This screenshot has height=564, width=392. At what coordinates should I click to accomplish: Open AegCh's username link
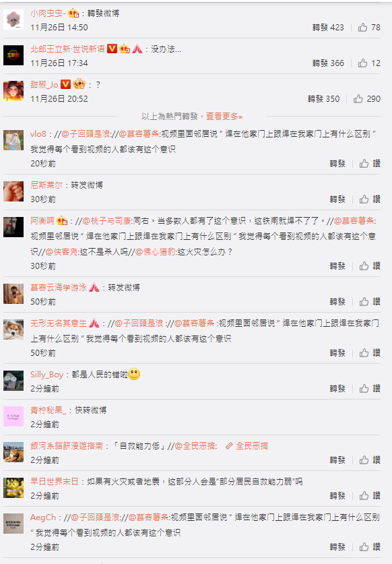click(x=43, y=518)
